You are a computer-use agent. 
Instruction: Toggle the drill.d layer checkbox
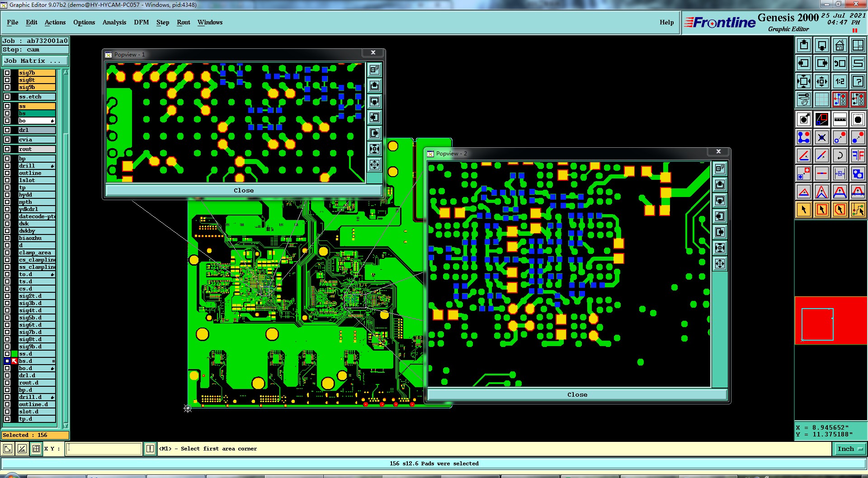[x=7, y=397]
